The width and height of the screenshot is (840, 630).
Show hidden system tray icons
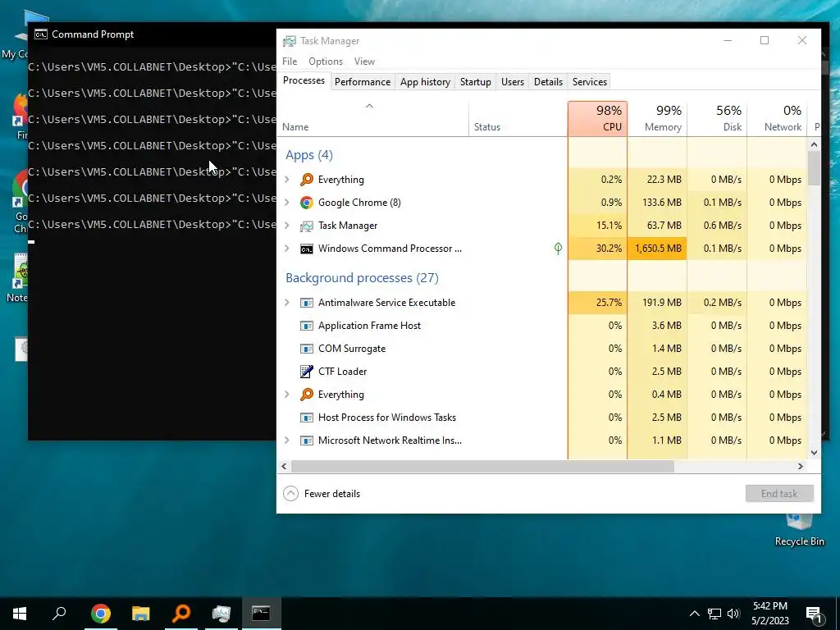(694, 614)
